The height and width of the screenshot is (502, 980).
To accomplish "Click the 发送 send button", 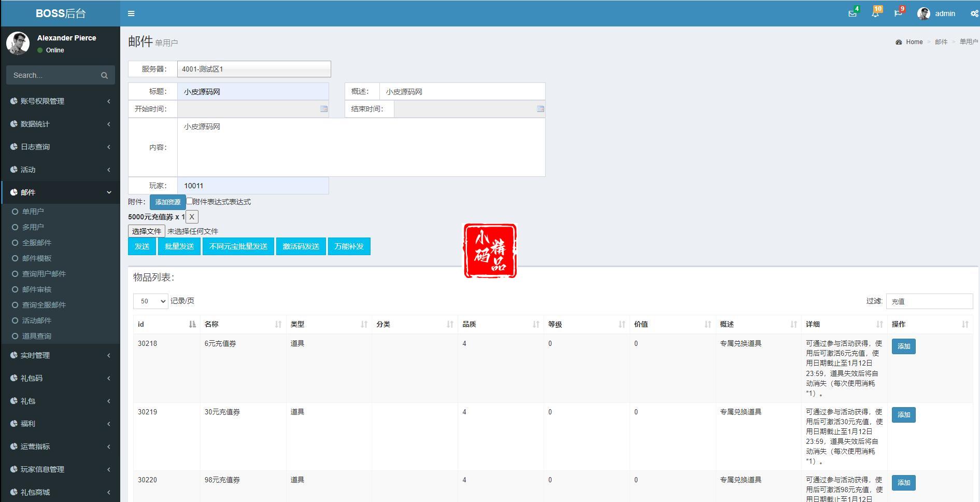I will point(142,246).
